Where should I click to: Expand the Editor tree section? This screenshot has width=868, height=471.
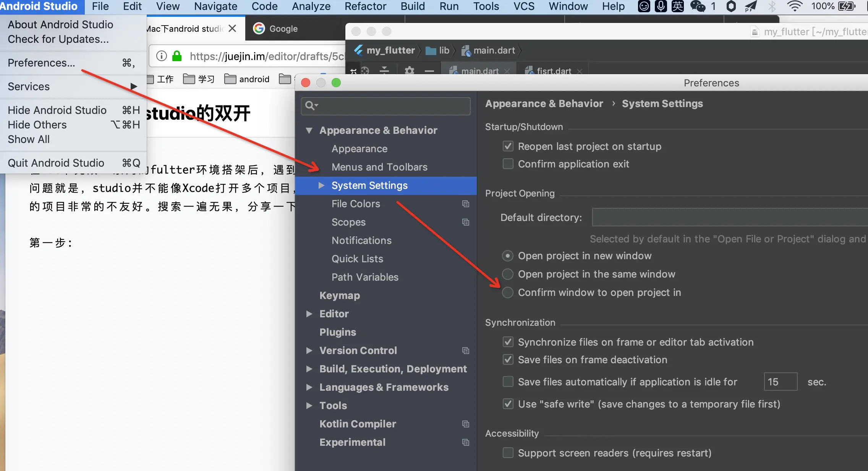click(x=309, y=314)
